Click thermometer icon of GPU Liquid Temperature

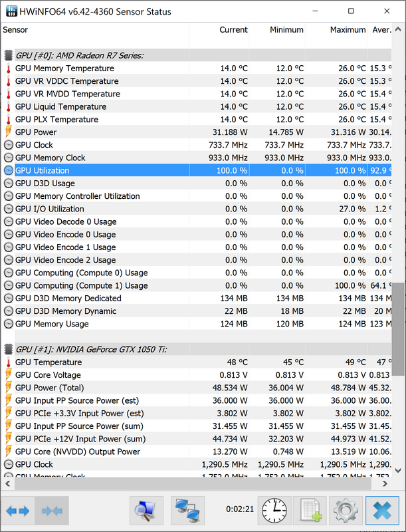pyautogui.click(x=9, y=107)
